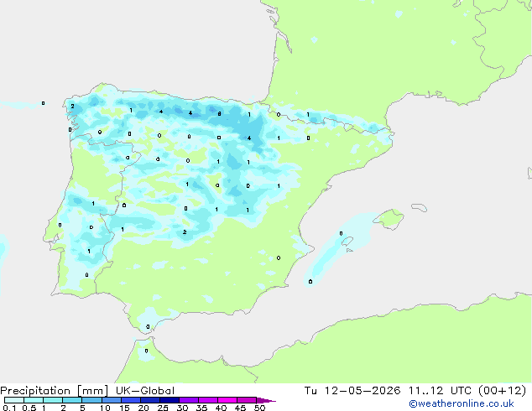Click the "[mm]" unit label
The width and height of the screenshot is (532, 411).
tap(93, 391)
